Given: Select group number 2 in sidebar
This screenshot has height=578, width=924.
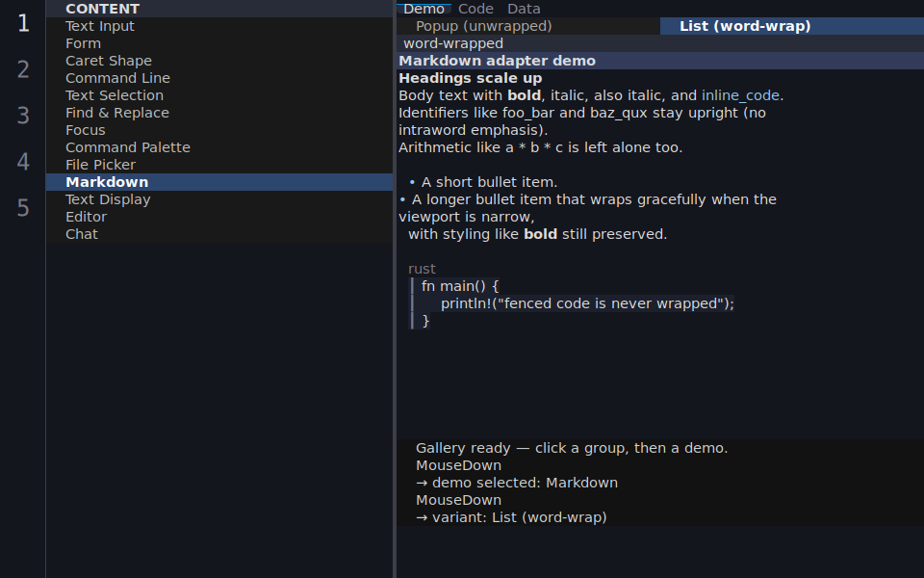Looking at the screenshot, I should (x=23, y=69).
